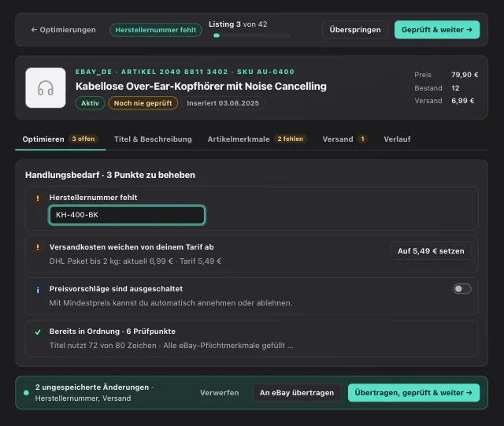Toggle the Preisvorschläge switch on

[462, 289]
